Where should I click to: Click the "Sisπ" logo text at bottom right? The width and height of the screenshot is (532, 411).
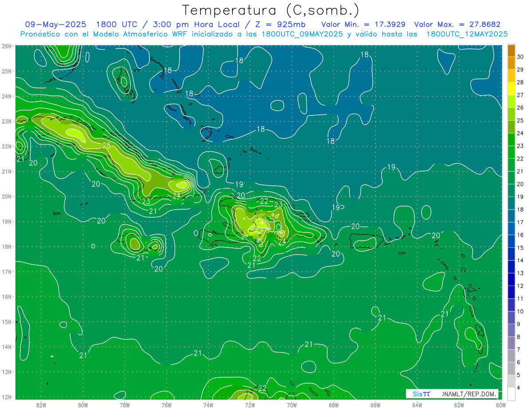(x=421, y=394)
